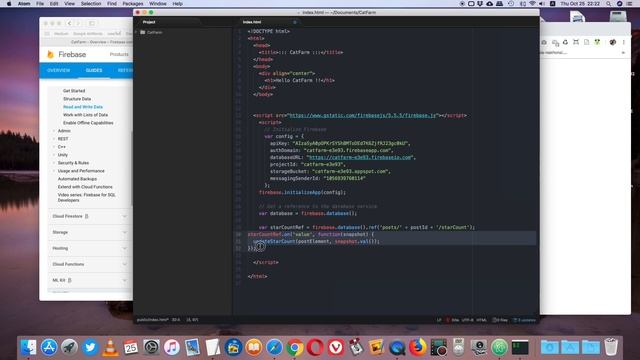Open Finder from the dock
This screenshot has height=360, width=640.
click(x=29, y=347)
